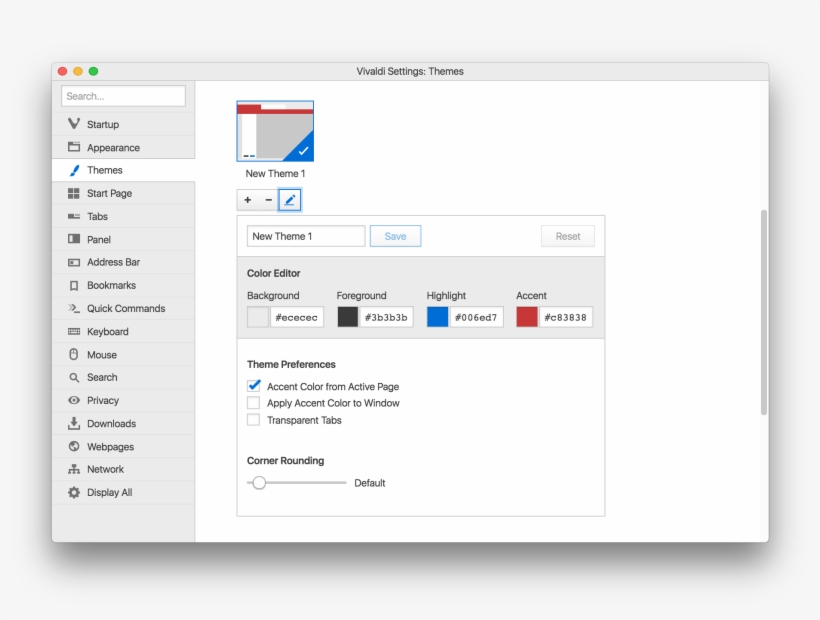
Task: Open the Background color swatch
Action: (258, 317)
